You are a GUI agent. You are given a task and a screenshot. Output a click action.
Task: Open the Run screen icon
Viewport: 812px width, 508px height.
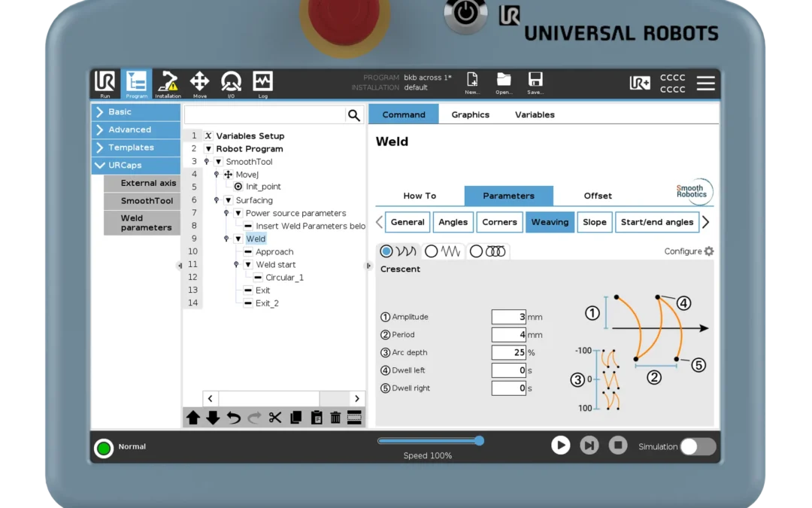pos(105,84)
